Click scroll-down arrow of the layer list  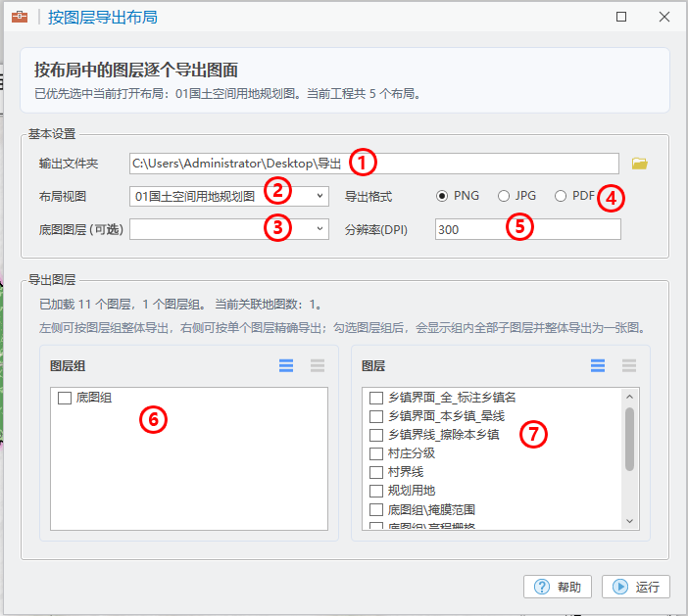tap(630, 522)
